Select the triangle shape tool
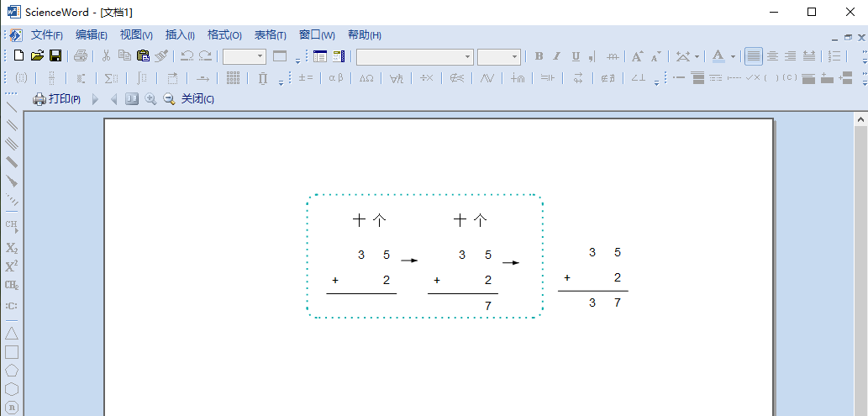 [x=12, y=334]
